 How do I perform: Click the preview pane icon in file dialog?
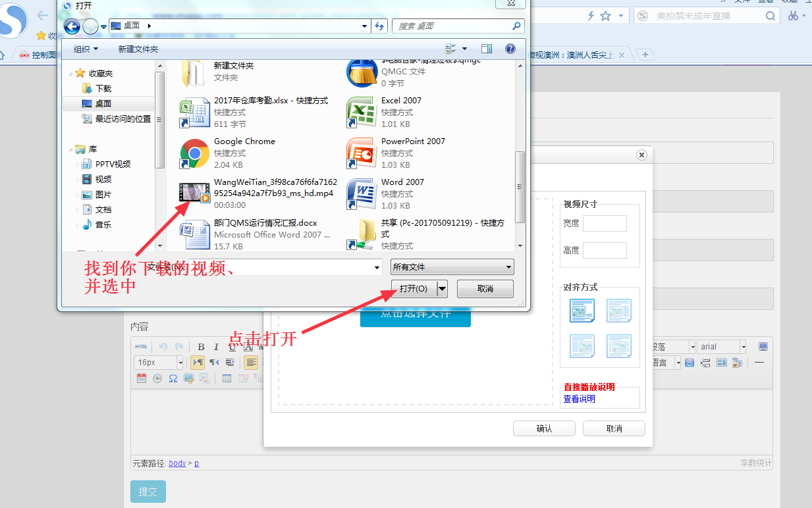(x=487, y=49)
